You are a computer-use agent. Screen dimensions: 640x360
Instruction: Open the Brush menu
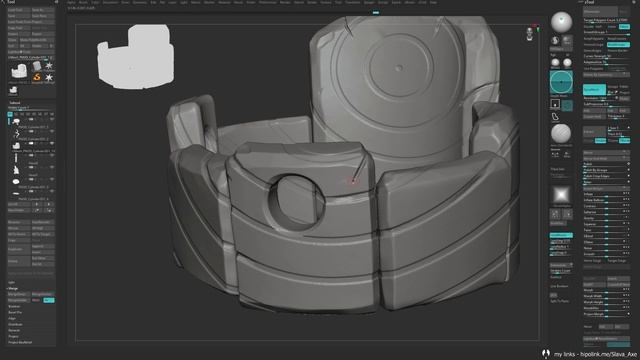(x=83, y=2)
